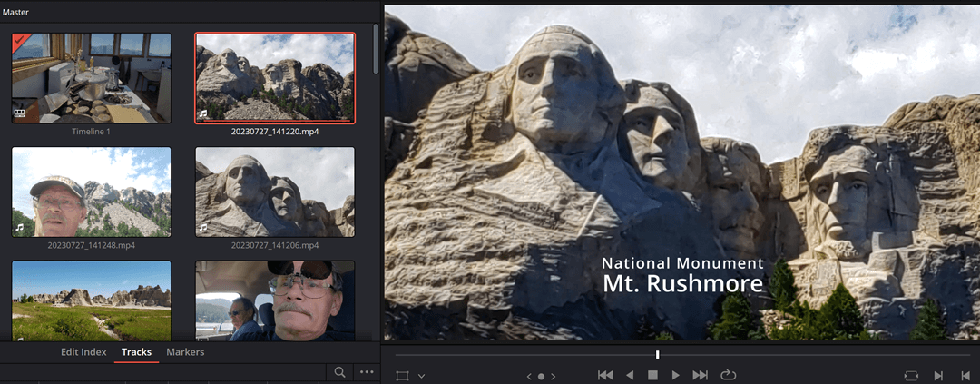Click the timeline badge icon on Timeline 1
Viewport: 980px width, 384px height.
21,114
